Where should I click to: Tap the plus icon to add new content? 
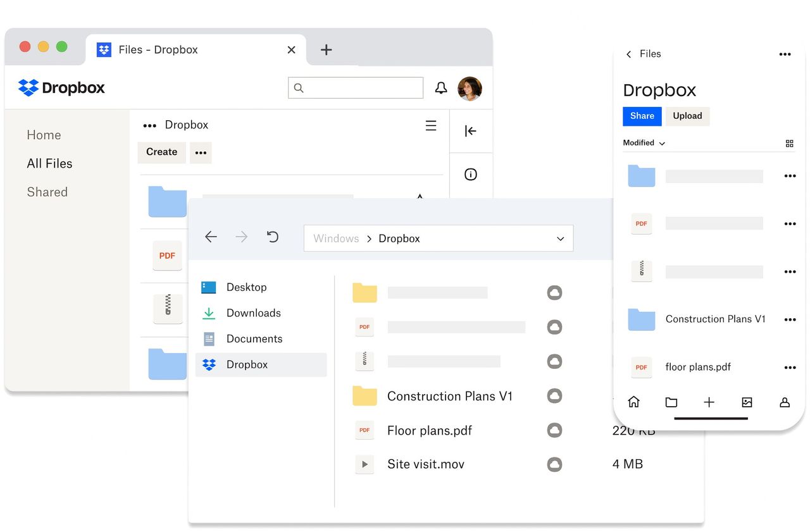pyautogui.click(x=709, y=402)
